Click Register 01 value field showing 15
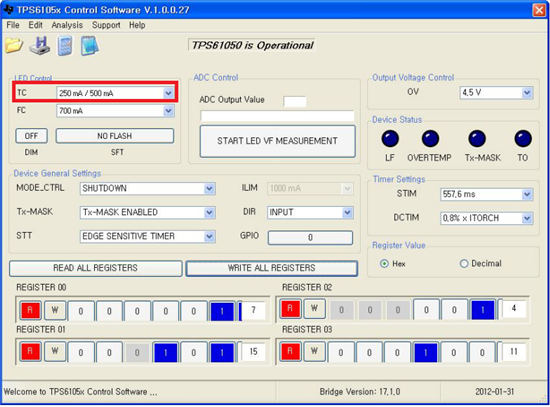The height and width of the screenshot is (407, 550). pos(254,352)
